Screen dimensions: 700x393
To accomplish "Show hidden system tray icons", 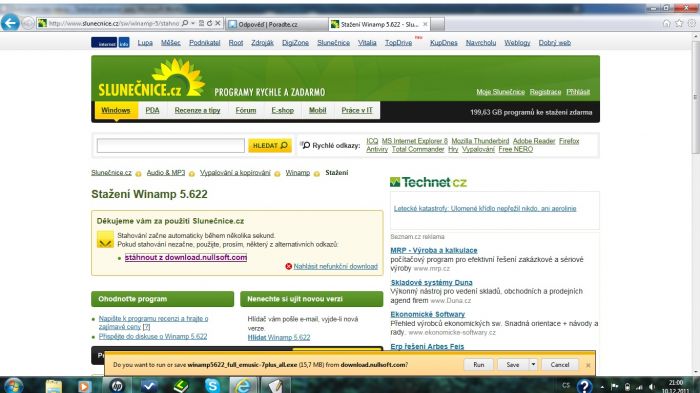I will pos(602,386).
